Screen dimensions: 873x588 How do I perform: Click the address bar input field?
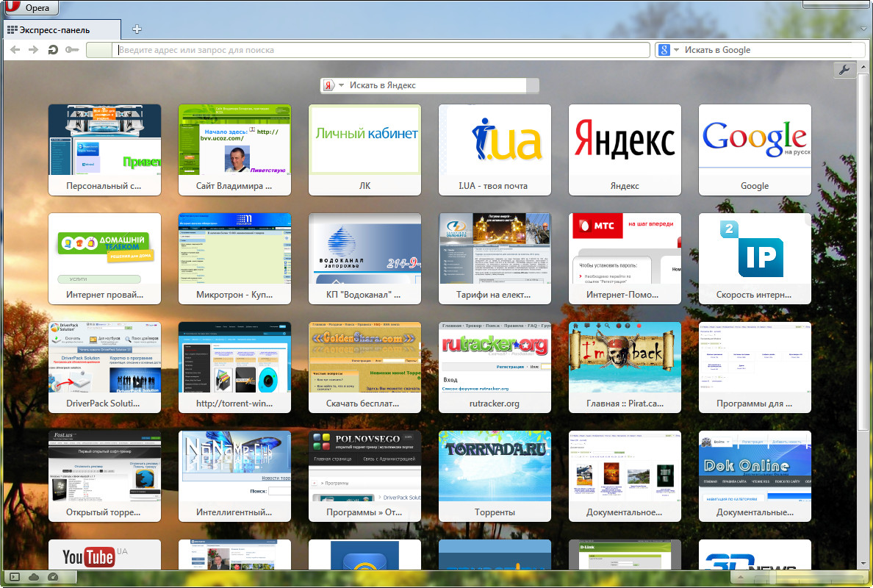[x=382, y=50]
